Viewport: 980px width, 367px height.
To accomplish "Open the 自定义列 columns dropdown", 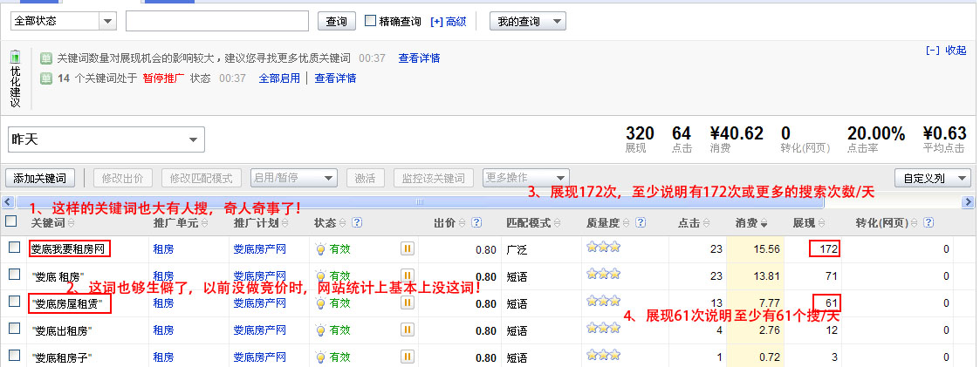I will click(936, 178).
